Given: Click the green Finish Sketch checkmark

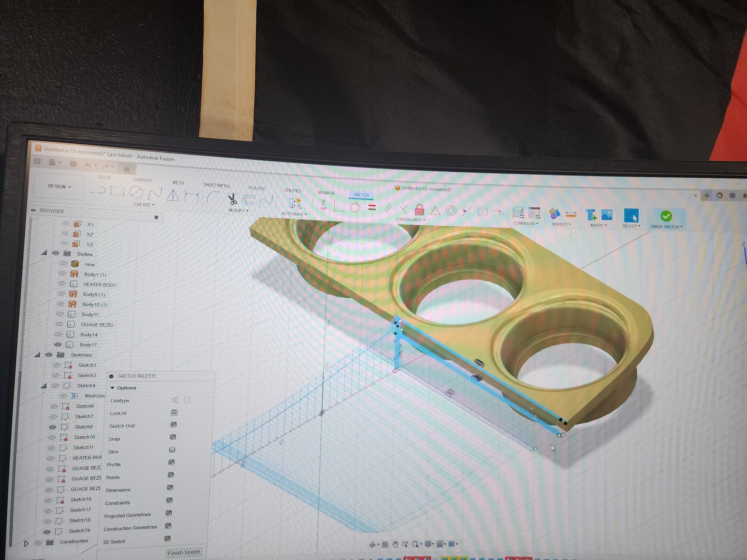Looking at the screenshot, I should coord(666,216).
